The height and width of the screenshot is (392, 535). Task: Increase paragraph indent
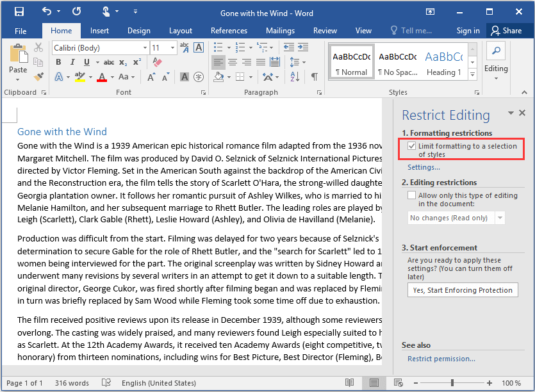coord(303,47)
